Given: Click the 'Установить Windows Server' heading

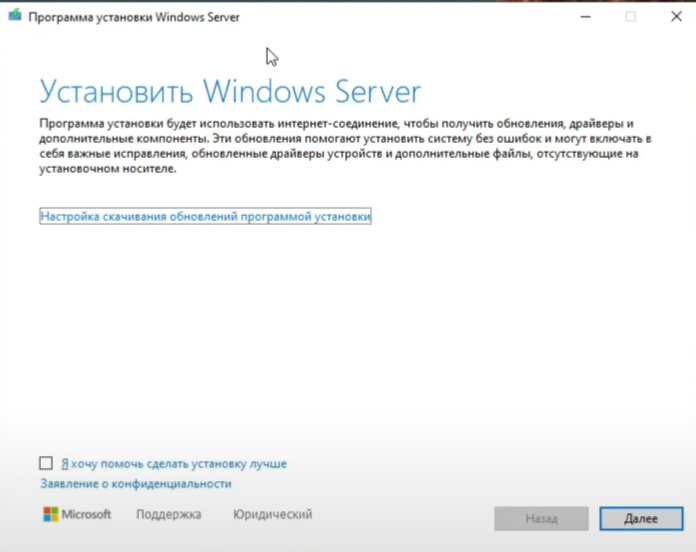Looking at the screenshot, I should (230, 90).
